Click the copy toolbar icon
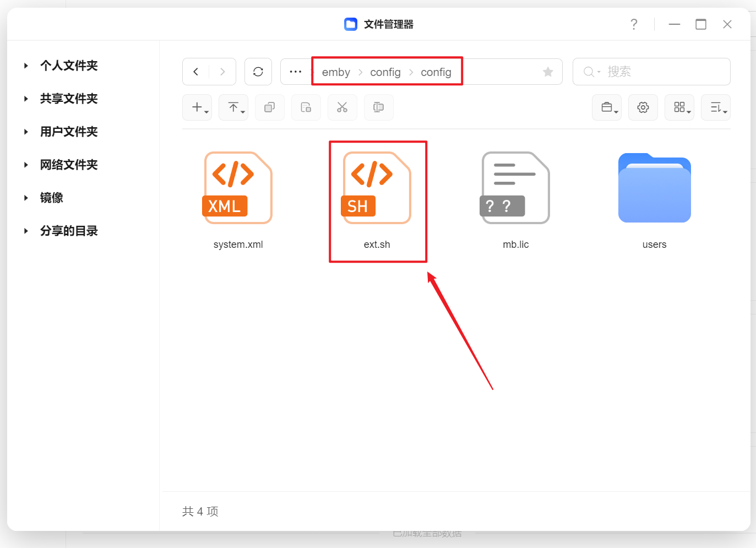The image size is (756, 548). tap(270, 107)
